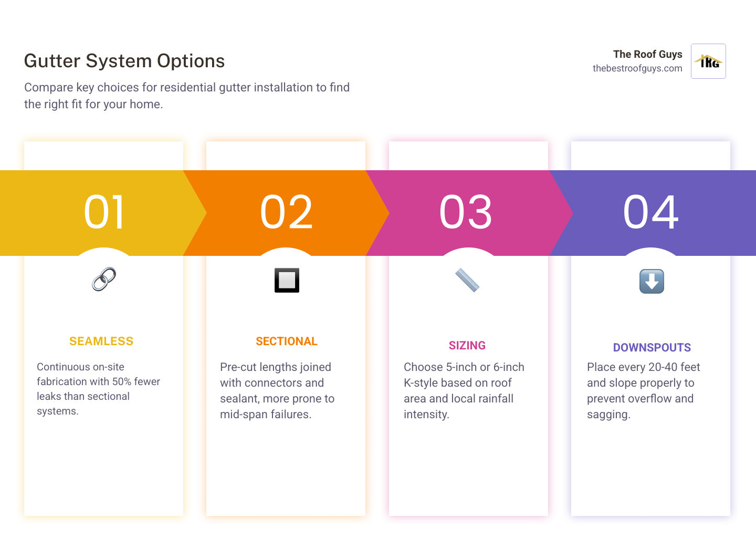
Task: Click the DOWNSPOUTS heading
Action: (652, 348)
